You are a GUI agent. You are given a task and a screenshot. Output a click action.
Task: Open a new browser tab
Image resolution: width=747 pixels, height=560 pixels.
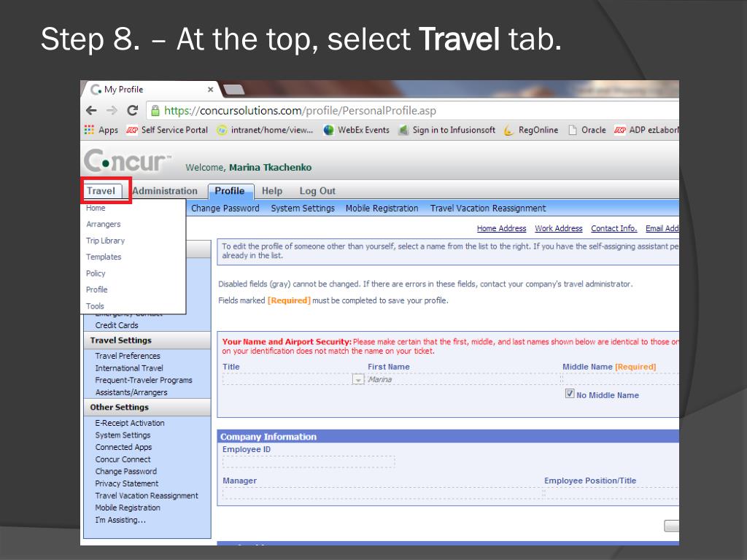[x=233, y=90]
